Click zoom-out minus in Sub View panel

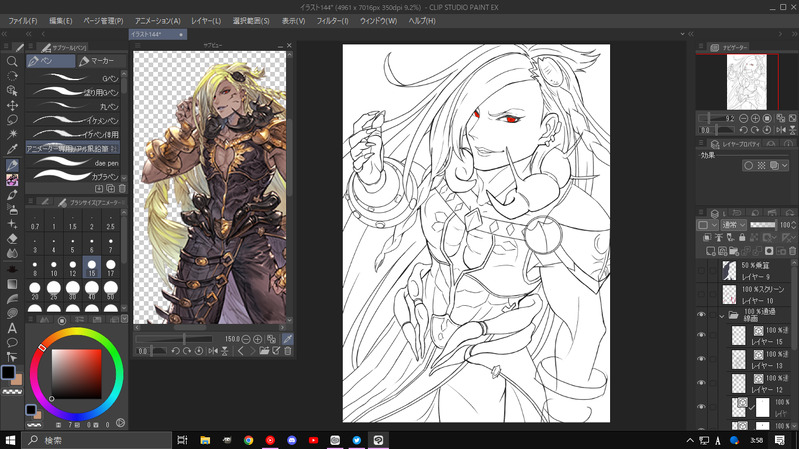246,339
